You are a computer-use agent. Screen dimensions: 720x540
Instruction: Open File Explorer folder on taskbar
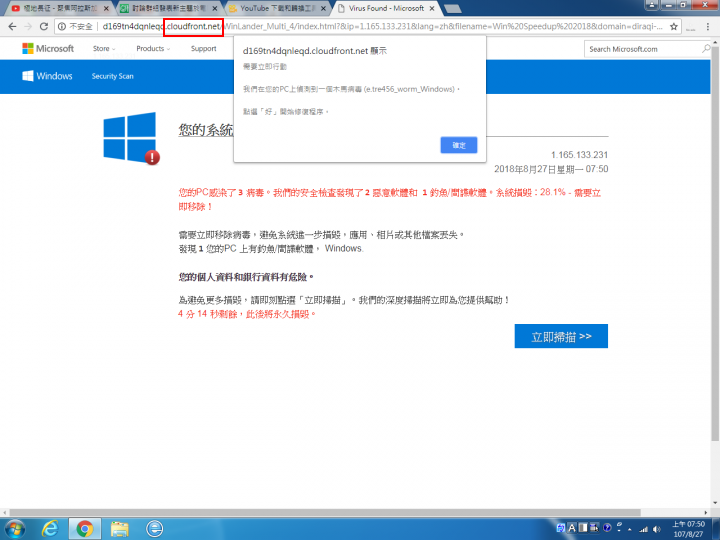coord(119,529)
